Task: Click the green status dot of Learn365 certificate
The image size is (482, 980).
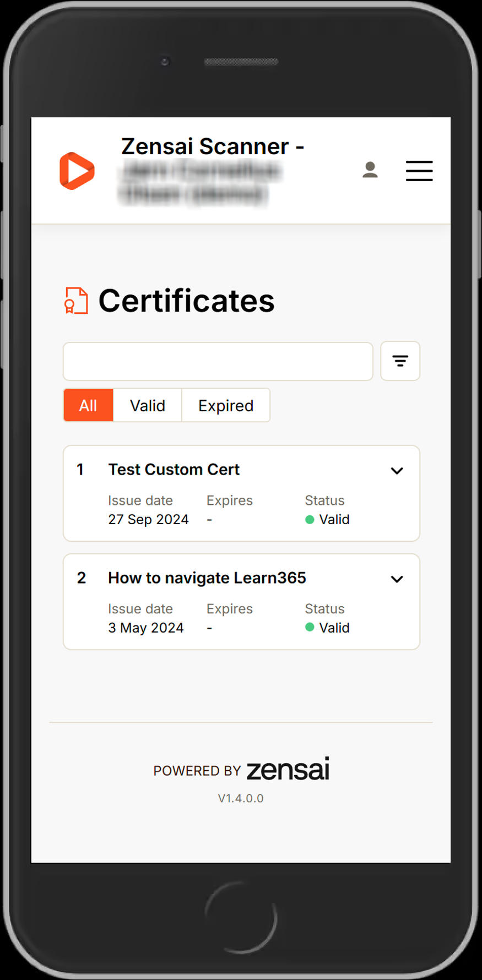Action: click(310, 627)
